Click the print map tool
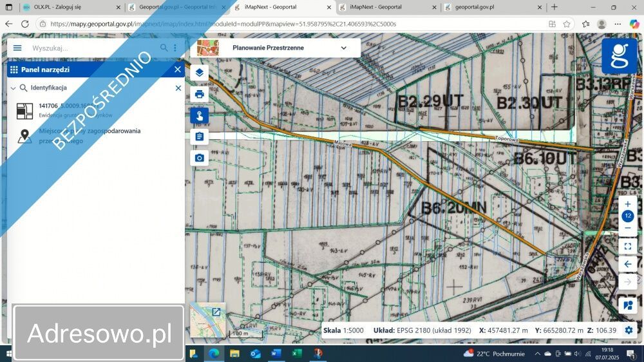The width and height of the screenshot is (644, 362). click(x=199, y=94)
